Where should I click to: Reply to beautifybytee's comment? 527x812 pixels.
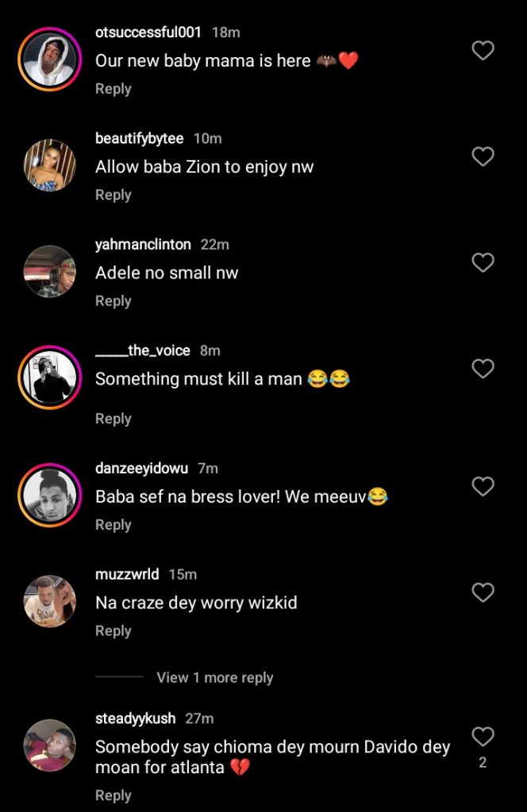[x=113, y=194]
